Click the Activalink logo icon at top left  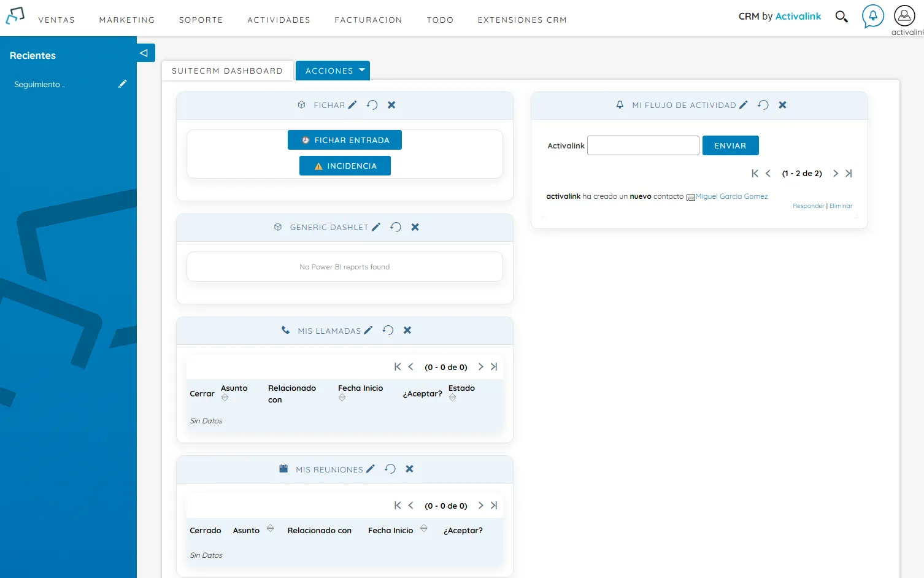tap(15, 16)
